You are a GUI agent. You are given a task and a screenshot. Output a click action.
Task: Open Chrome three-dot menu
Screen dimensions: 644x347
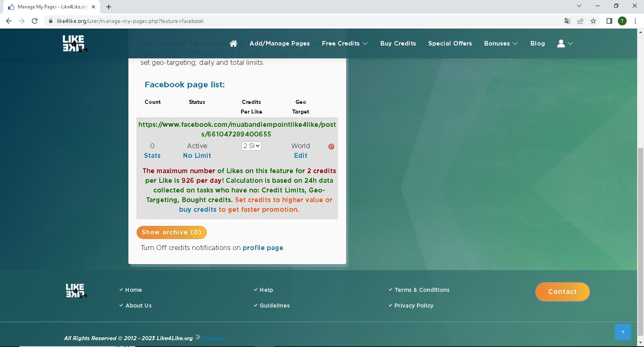[x=635, y=21]
